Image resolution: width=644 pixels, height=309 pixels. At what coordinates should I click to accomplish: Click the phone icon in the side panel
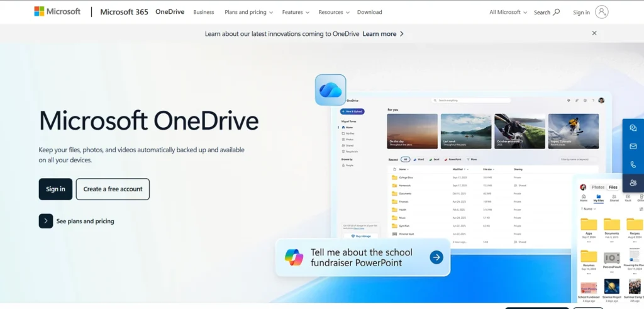coord(633,164)
